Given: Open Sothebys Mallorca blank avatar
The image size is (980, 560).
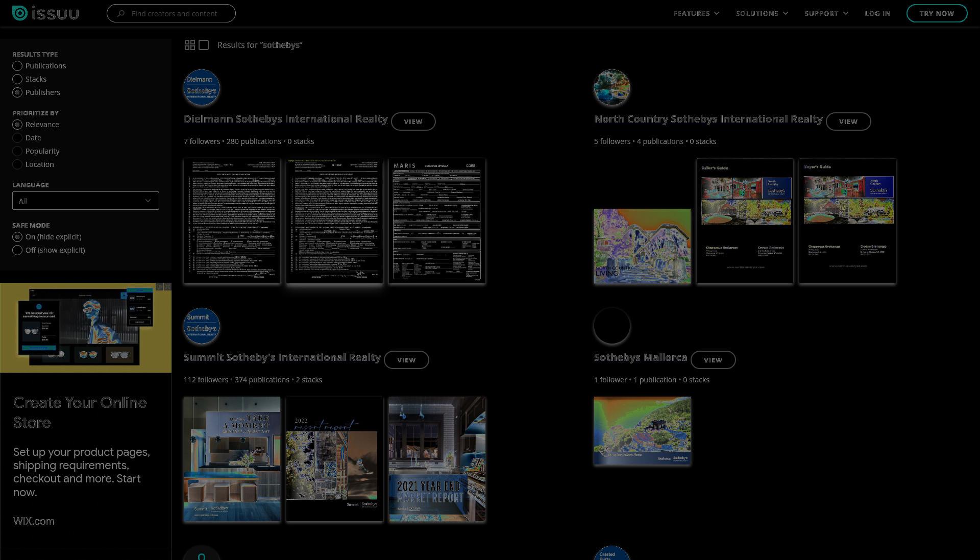Looking at the screenshot, I should point(612,326).
